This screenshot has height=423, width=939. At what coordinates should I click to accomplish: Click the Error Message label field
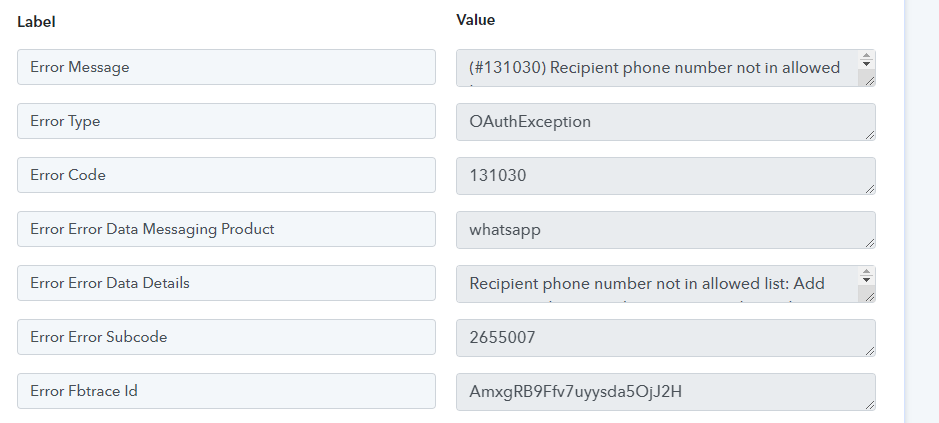(x=226, y=67)
